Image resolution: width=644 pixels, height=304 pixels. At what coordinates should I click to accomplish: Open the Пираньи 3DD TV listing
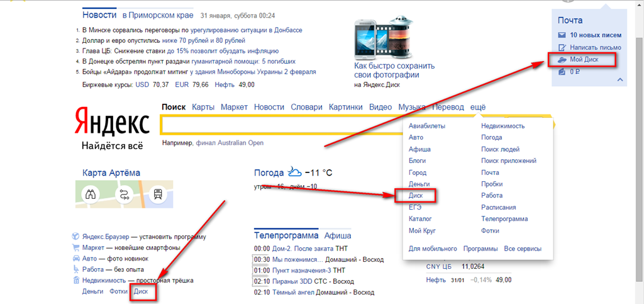click(x=292, y=281)
